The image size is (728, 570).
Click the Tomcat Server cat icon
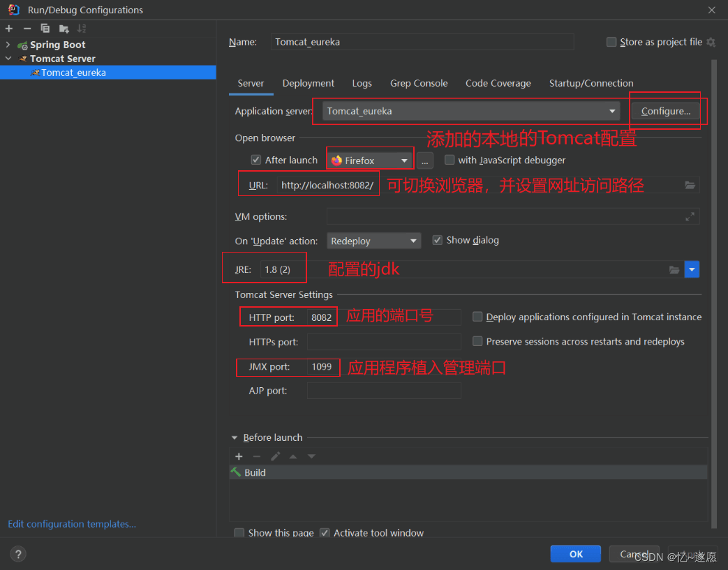(x=23, y=59)
